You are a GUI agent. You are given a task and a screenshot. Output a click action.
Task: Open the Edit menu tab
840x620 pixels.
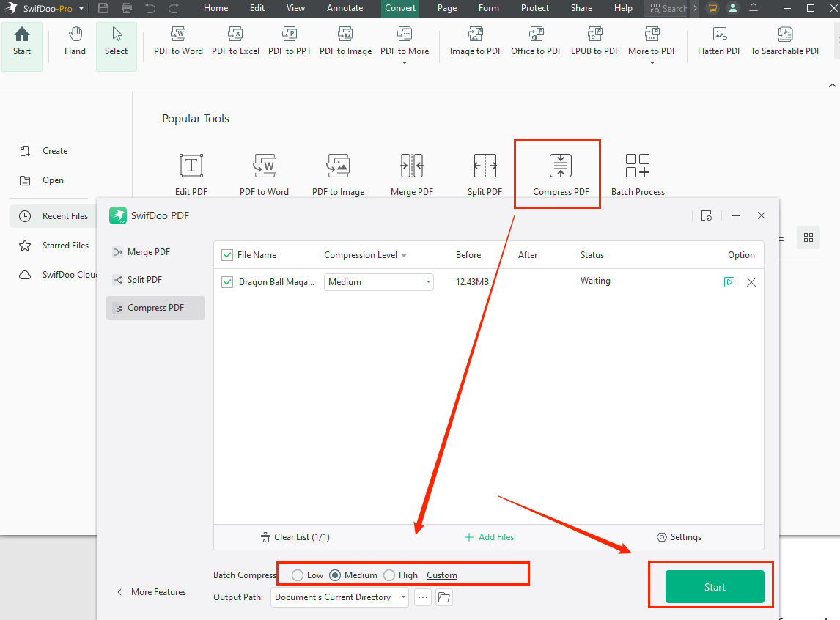pos(257,8)
